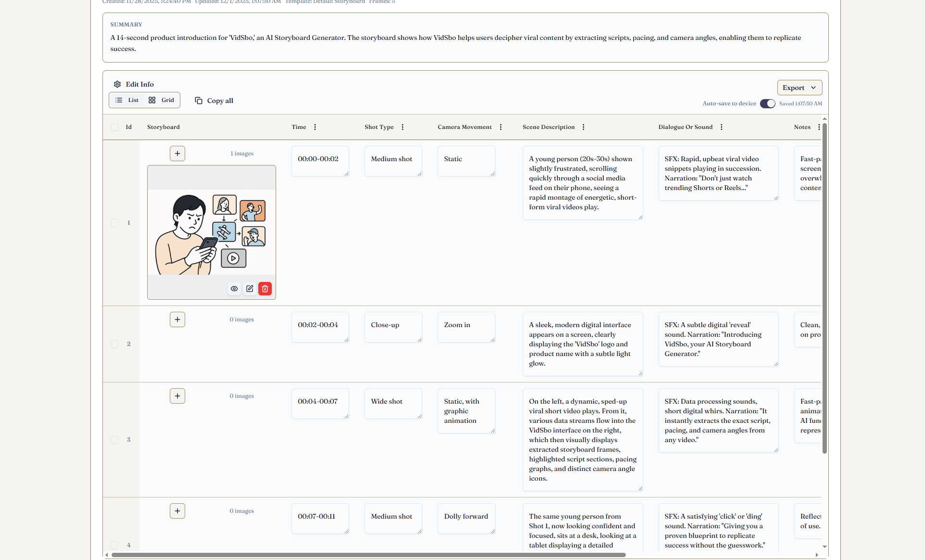The width and height of the screenshot is (925, 560).
Task: Click the horizontal table scrollbar
Action: [368, 555]
